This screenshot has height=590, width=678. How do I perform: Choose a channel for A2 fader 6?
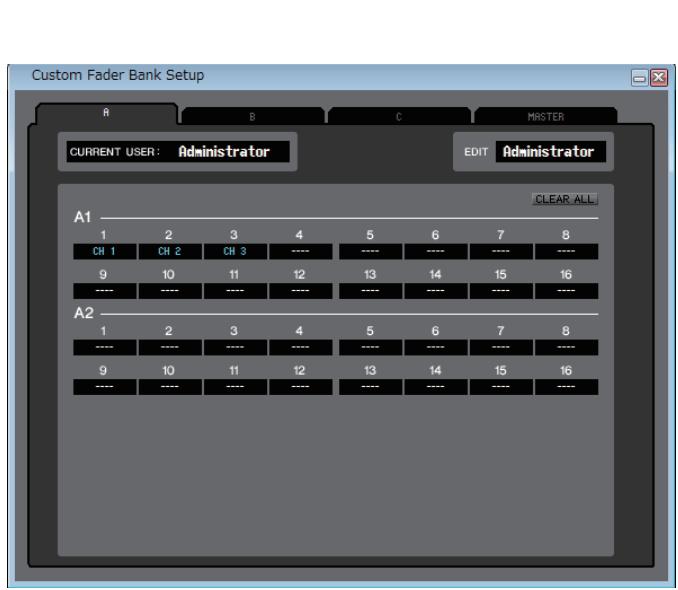436,347
